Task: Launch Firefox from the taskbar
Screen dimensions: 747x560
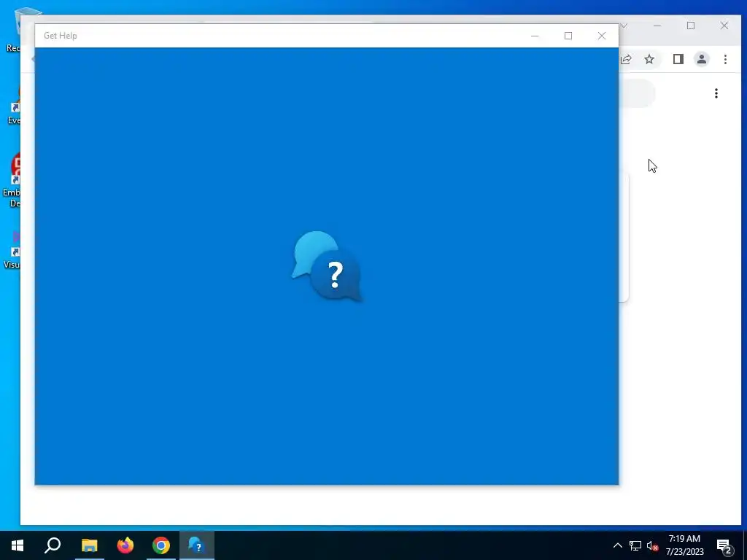Action: click(x=125, y=545)
